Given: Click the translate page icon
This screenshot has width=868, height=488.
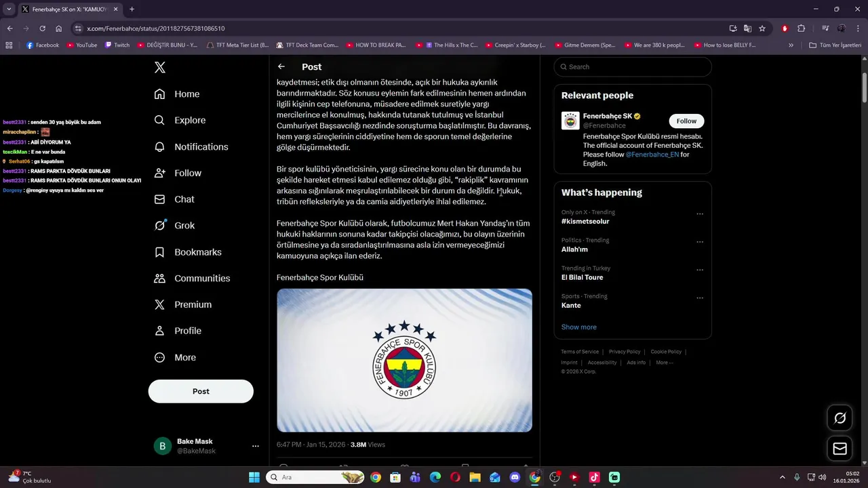Looking at the screenshot, I should click(747, 28).
